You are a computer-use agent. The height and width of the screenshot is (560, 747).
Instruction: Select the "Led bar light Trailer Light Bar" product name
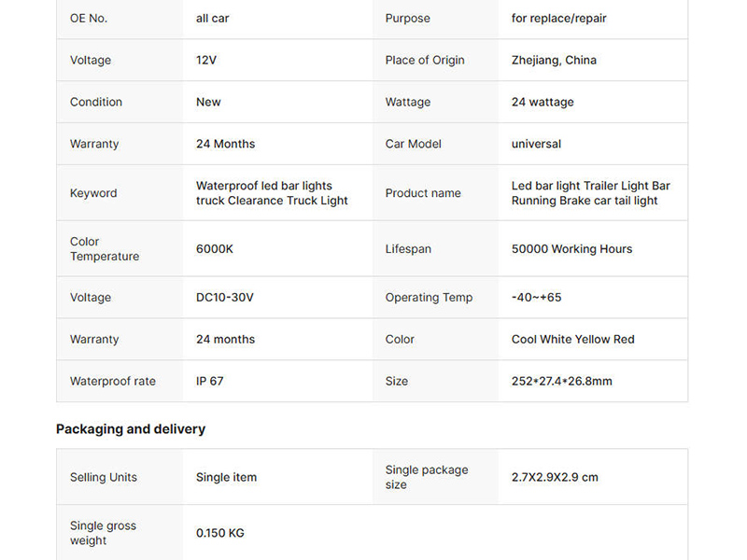pyautogui.click(x=590, y=186)
